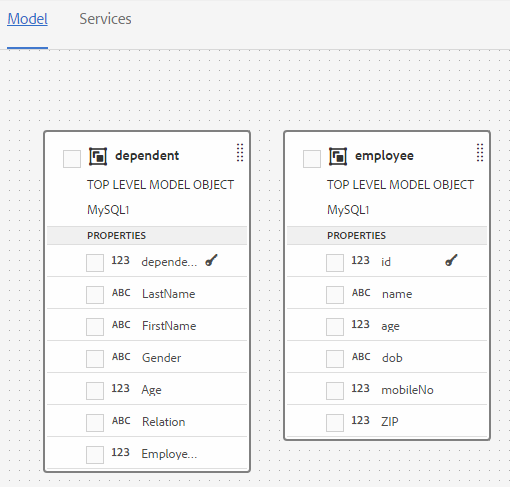Tick the employee model object checkbox

coord(312,159)
